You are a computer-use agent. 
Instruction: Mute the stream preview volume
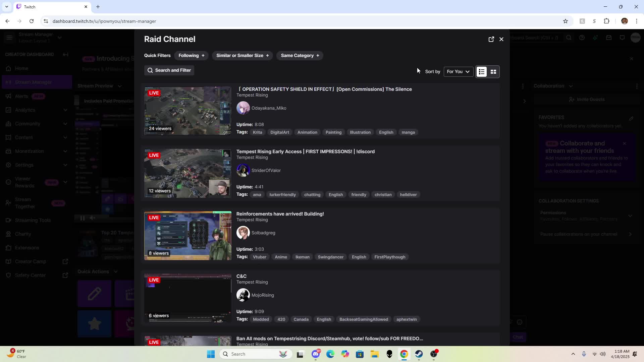[93, 218]
